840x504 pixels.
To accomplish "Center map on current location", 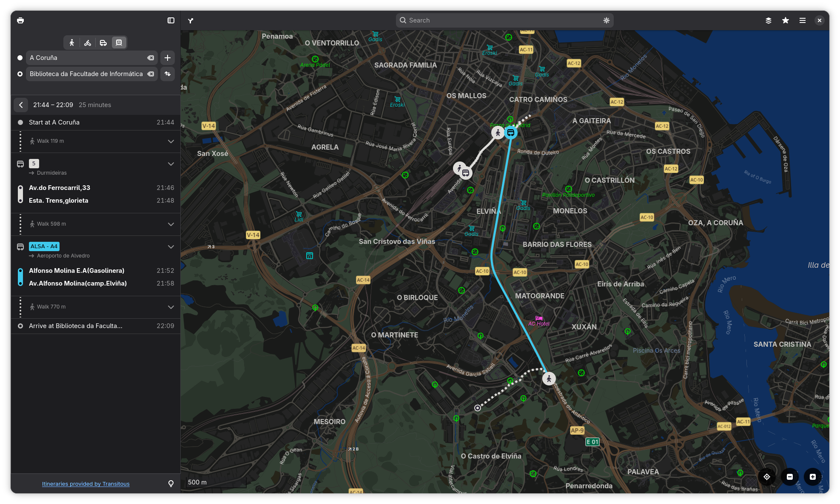I will 767,477.
